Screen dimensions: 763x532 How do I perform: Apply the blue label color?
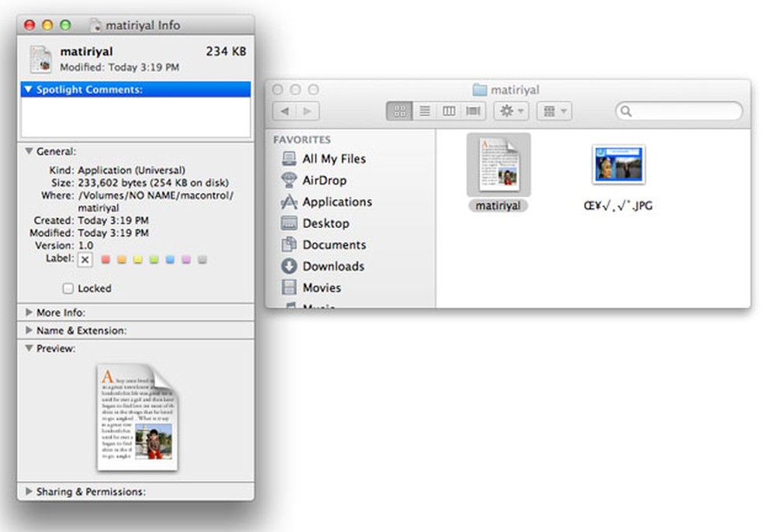[170, 260]
